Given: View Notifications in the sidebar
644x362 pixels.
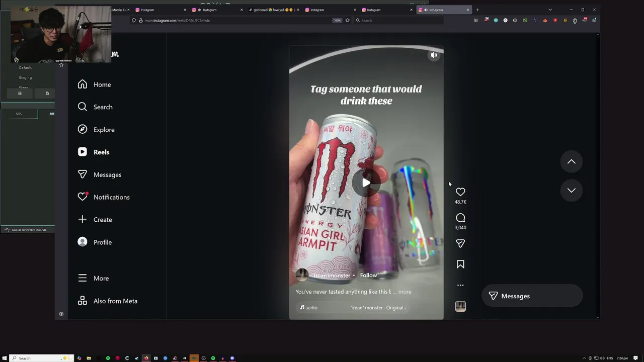Looking at the screenshot, I should (104, 197).
